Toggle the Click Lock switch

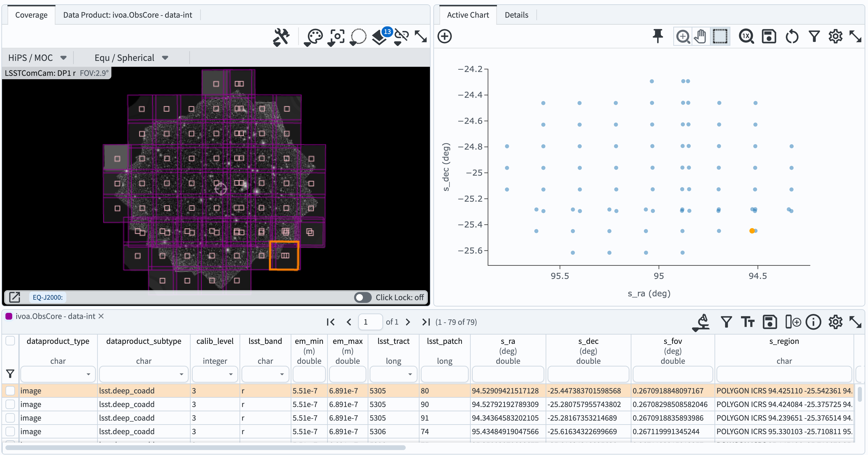pos(362,297)
